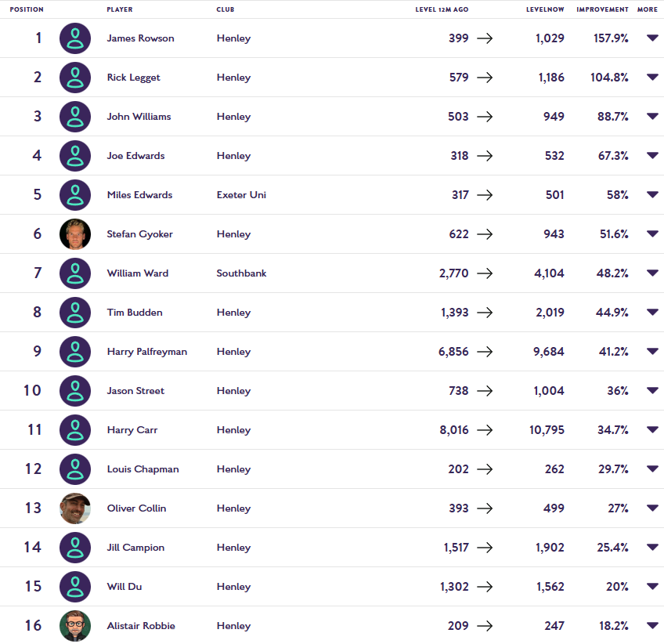The image size is (664, 644).
Task: Click Miles Edwards' avatar icon
Action: click(75, 195)
